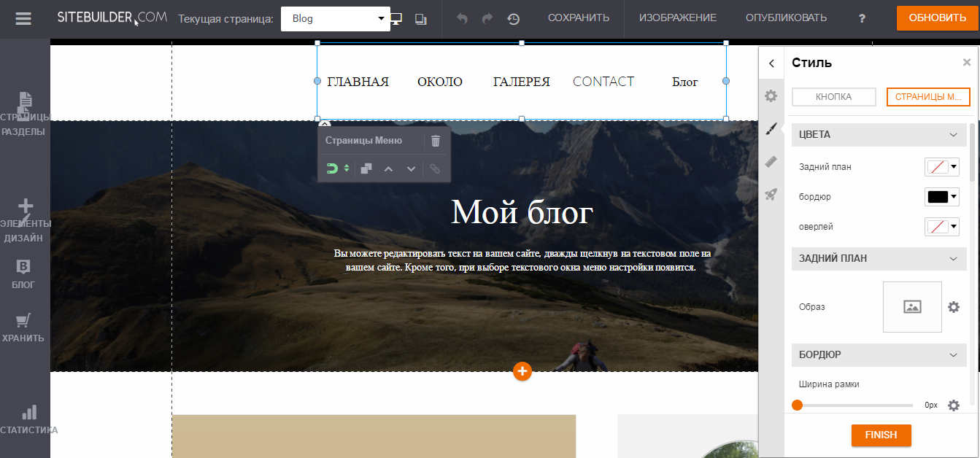The height and width of the screenshot is (458, 980).
Task: Click the ГАЛЕРЕЯ menu item
Action: [x=522, y=82]
